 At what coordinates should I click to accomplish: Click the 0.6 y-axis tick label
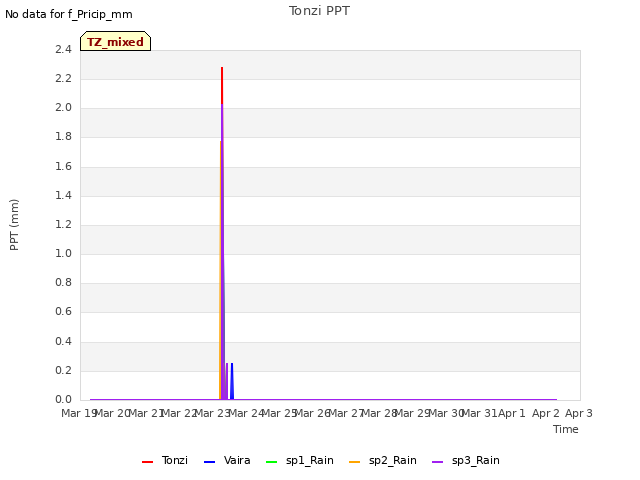tap(63, 311)
